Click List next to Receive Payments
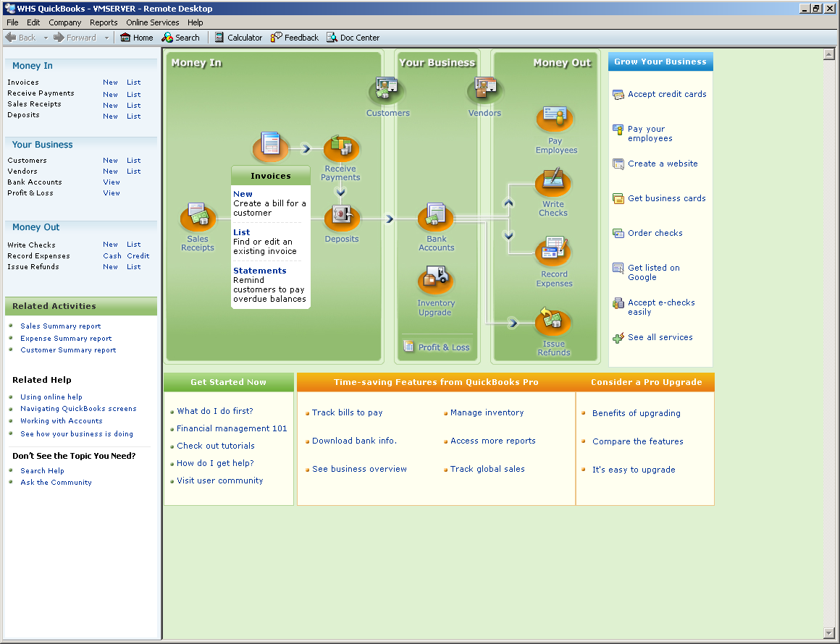This screenshot has width=840, height=644. pyautogui.click(x=134, y=95)
